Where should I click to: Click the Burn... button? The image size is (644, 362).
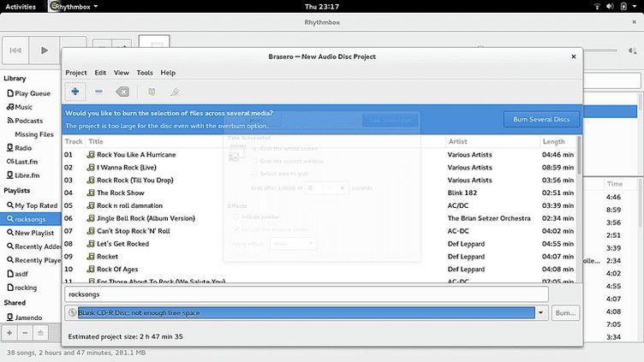565,312
